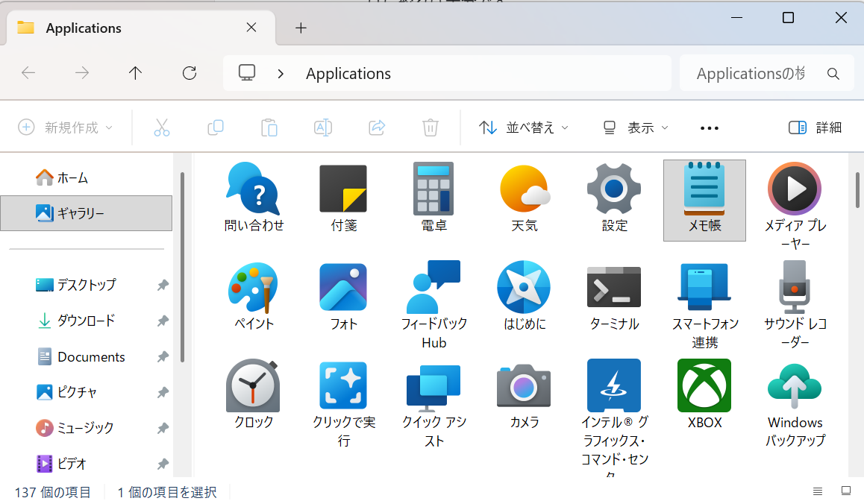Select the フィードバック Hub icon
864x504 pixels.
[433, 287]
